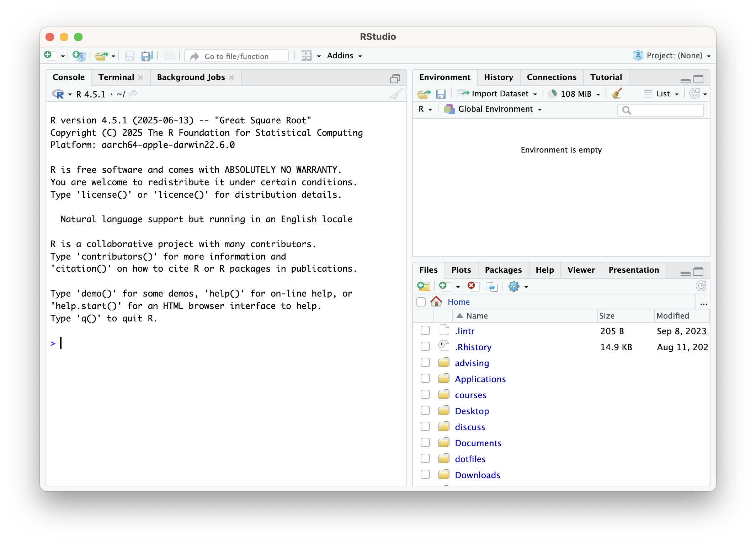
Task: Maximize the Environment pane
Action: (698, 79)
